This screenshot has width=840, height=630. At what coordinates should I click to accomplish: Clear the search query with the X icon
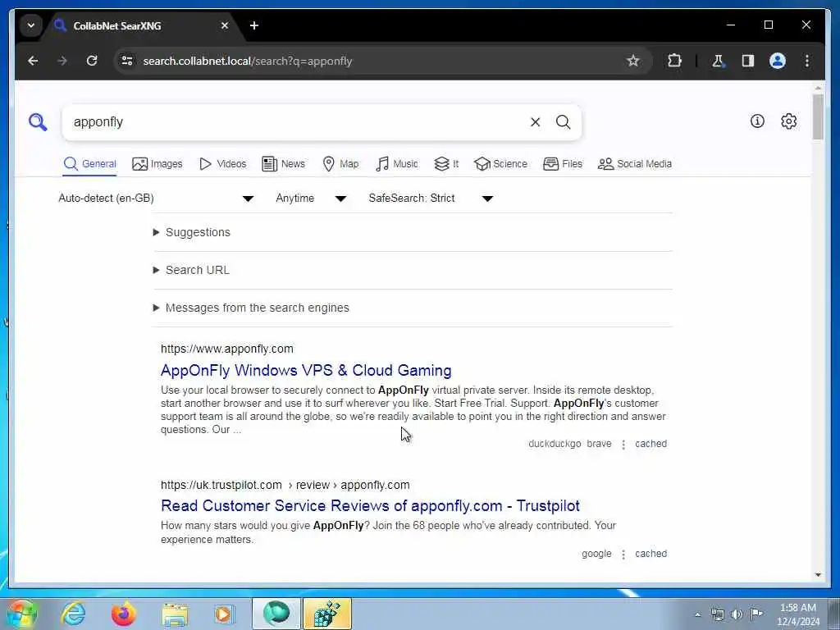[535, 122]
